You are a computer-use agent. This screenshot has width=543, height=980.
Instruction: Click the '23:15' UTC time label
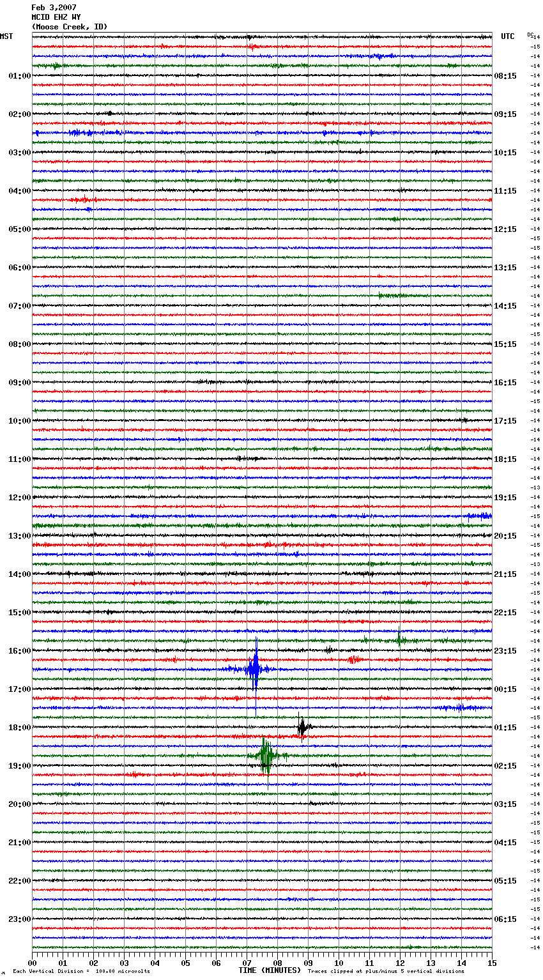[x=505, y=651]
